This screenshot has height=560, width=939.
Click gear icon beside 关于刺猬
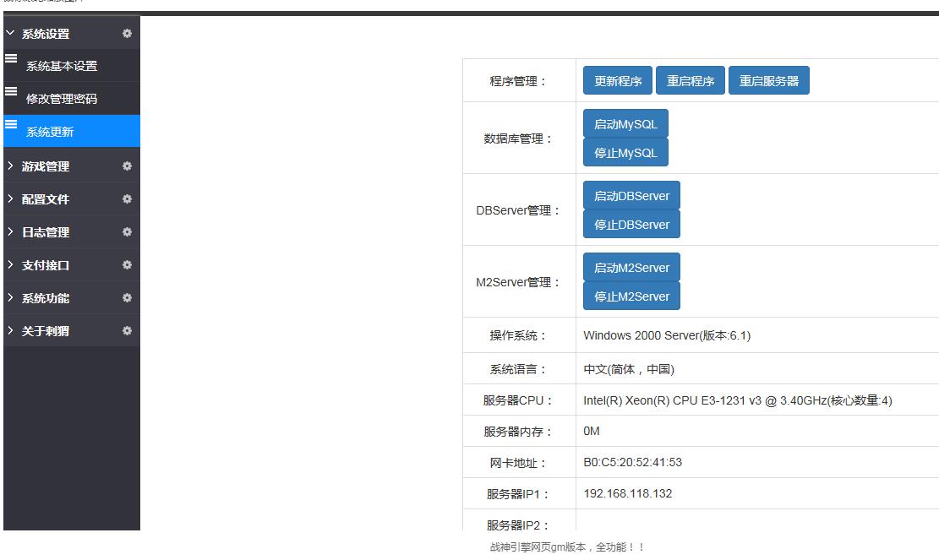point(127,331)
